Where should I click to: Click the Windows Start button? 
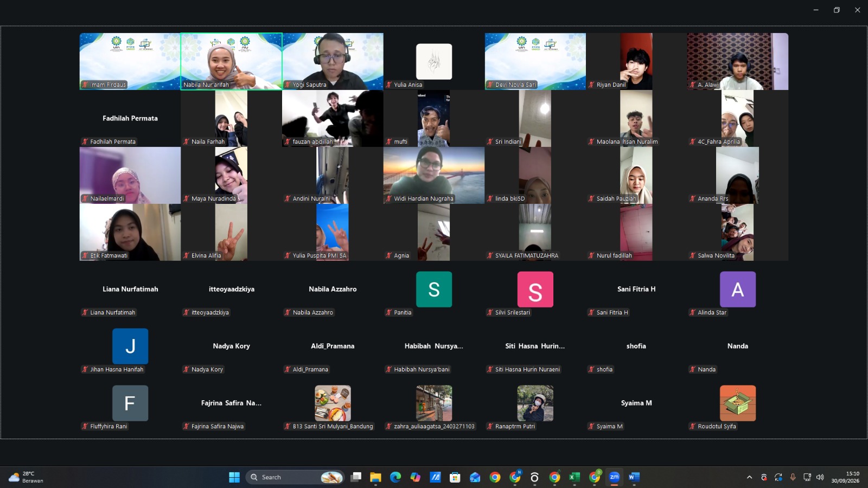pos(234,477)
